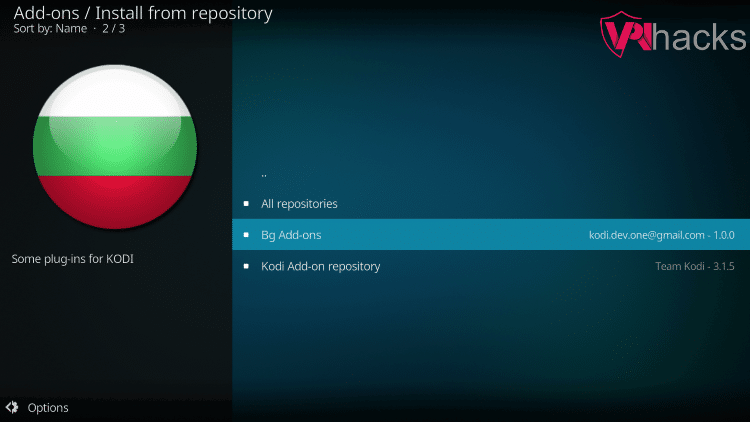
Task: Open Kodi Add-on repository
Action: pos(320,266)
